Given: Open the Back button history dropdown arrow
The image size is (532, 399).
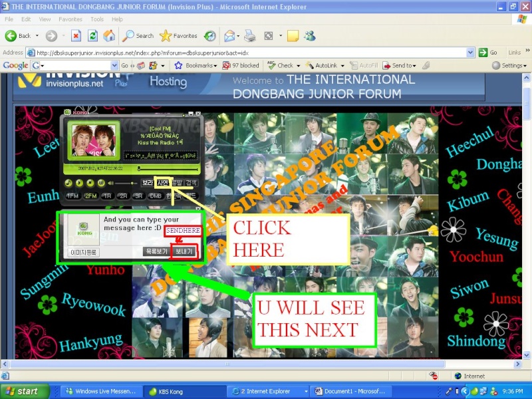Looking at the screenshot, I should (x=37, y=36).
